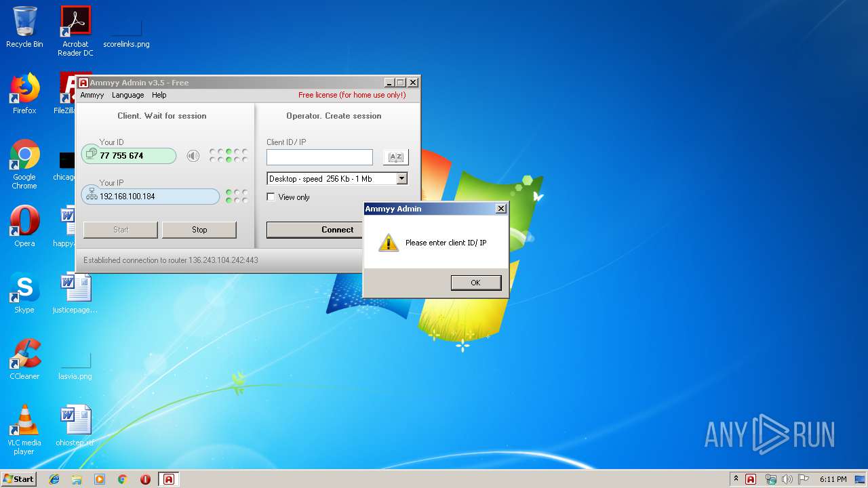This screenshot has width=868, height=488.
Task: Click the Your ID field 77 755 674
Action: point(129,156)
